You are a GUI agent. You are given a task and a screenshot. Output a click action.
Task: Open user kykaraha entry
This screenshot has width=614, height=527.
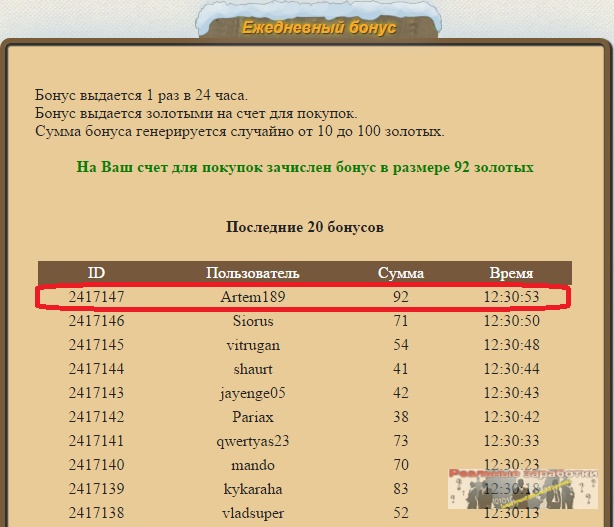pyautogui.click(x=252, y=489)
